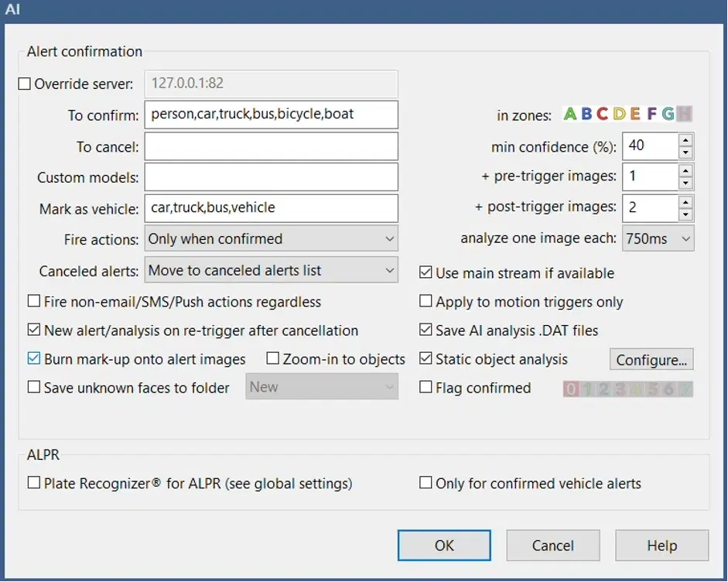Uncheck Burn mark-up onto alert images

[x=34, y=359]
